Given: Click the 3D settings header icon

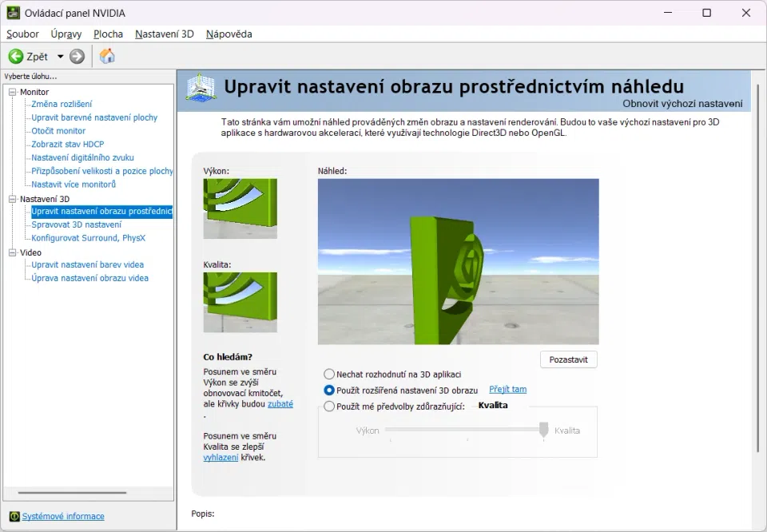Looking at the screenshot, I should pyautogui.click(x=201, y=88).
